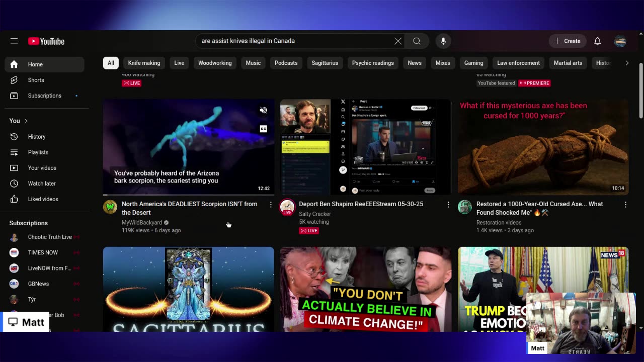Open climate change video thumbnail
The image size is (644, 362).
[x=366, y=289]
